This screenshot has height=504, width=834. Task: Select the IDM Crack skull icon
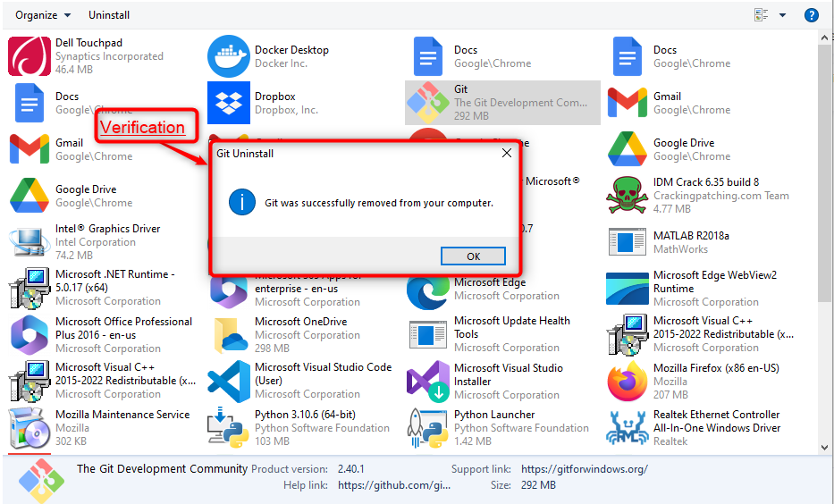pyautogui.click(x=627, y=196)
